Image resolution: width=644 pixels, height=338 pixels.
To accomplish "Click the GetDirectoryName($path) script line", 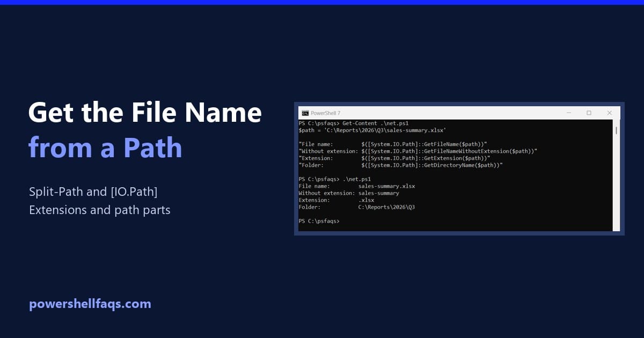I will (401, 165).
